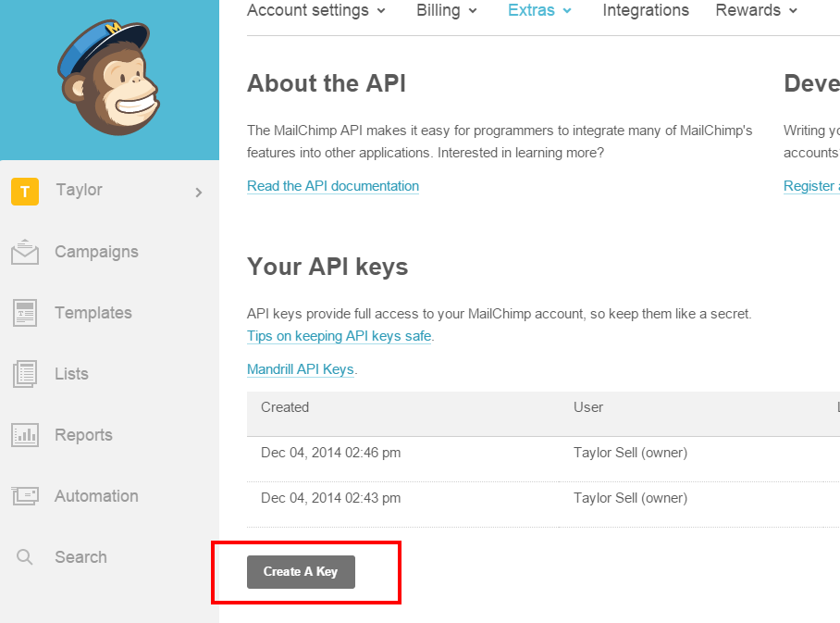Click the Create A Key button
The image size is (840, 623).
click(301, 572)
